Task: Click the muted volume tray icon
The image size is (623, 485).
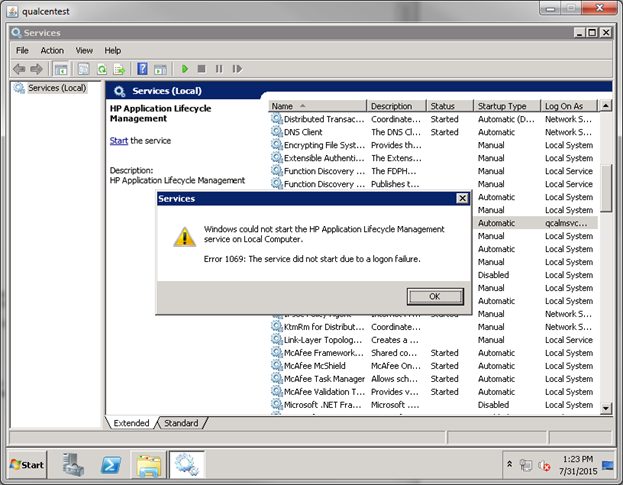Action: 544,465
